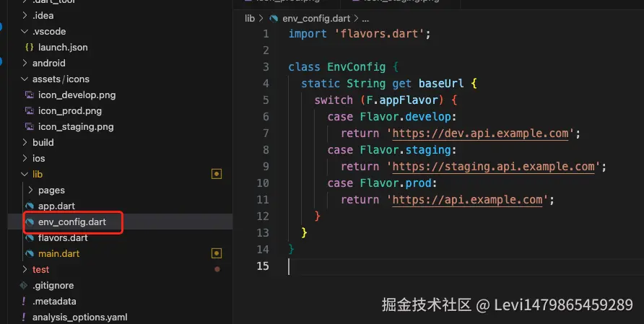
Task: Click the image icon beside icon_staging.png
Action: pyautogui.click(x=30, y=127)
